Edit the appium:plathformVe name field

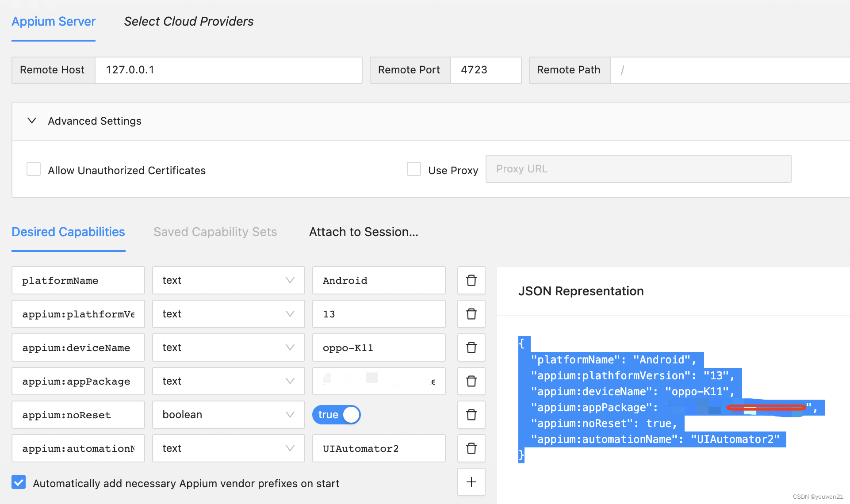(x=78, y=314)
